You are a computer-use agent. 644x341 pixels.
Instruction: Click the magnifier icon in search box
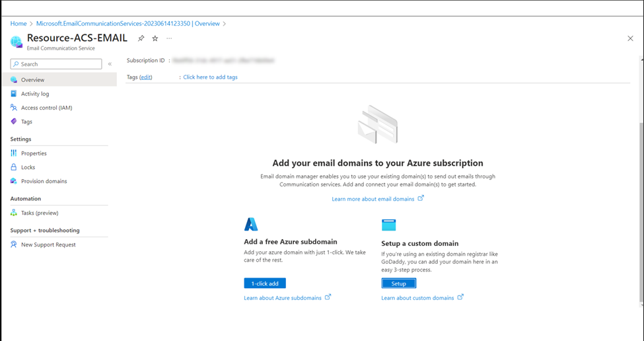coord(16,64)
